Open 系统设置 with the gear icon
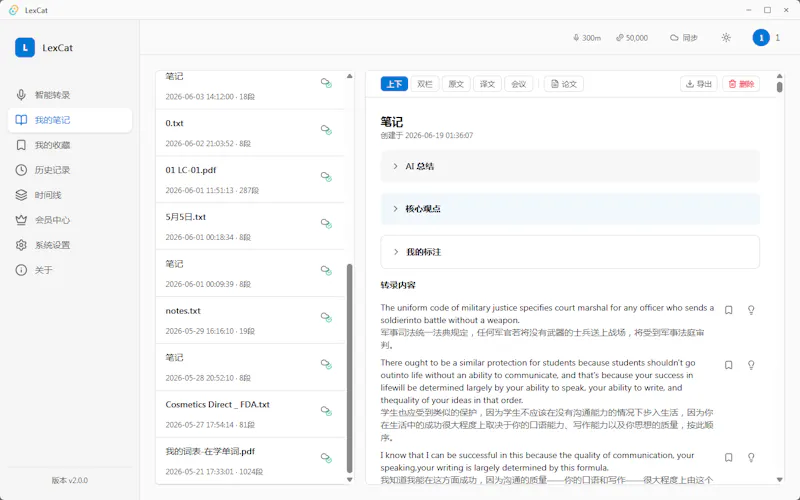This screenshot has width=800, height=500. [x=70, y=245]
